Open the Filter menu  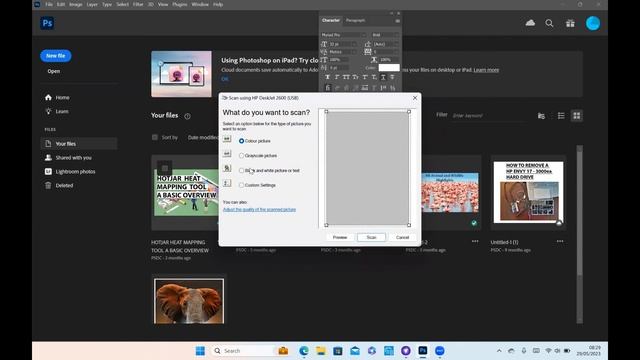[x=138, y=4]
